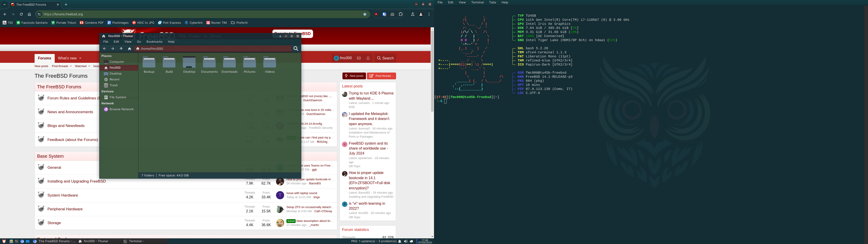Launch terminal from panel launcher
The image size is (868, 244).
point(17,241)
